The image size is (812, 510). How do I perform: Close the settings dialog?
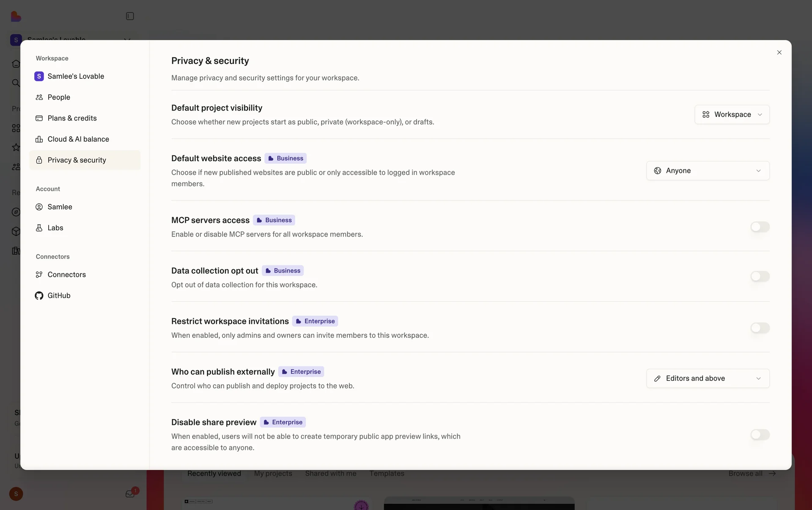(779, 52)
